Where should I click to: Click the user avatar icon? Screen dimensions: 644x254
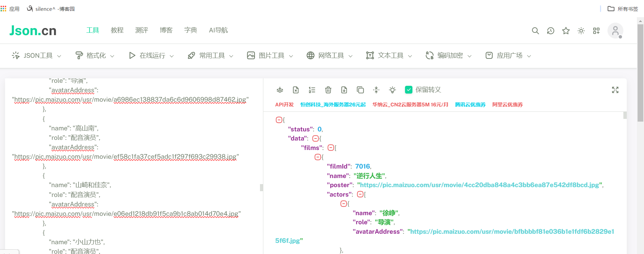point(615,31)
